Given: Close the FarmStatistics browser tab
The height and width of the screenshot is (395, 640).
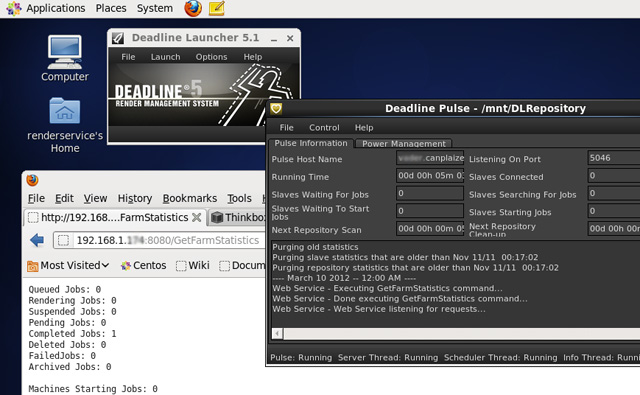Looking at the screenshot, I should (x=196, y=217).
